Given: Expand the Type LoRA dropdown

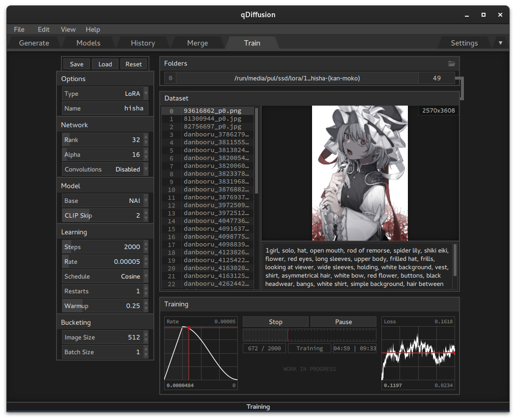Looking at the screenshot, I should (105, 94).
